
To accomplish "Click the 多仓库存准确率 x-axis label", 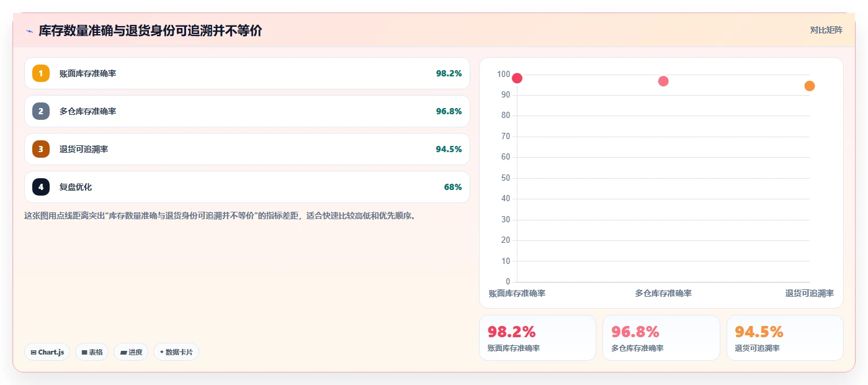I will coord(663,293).
